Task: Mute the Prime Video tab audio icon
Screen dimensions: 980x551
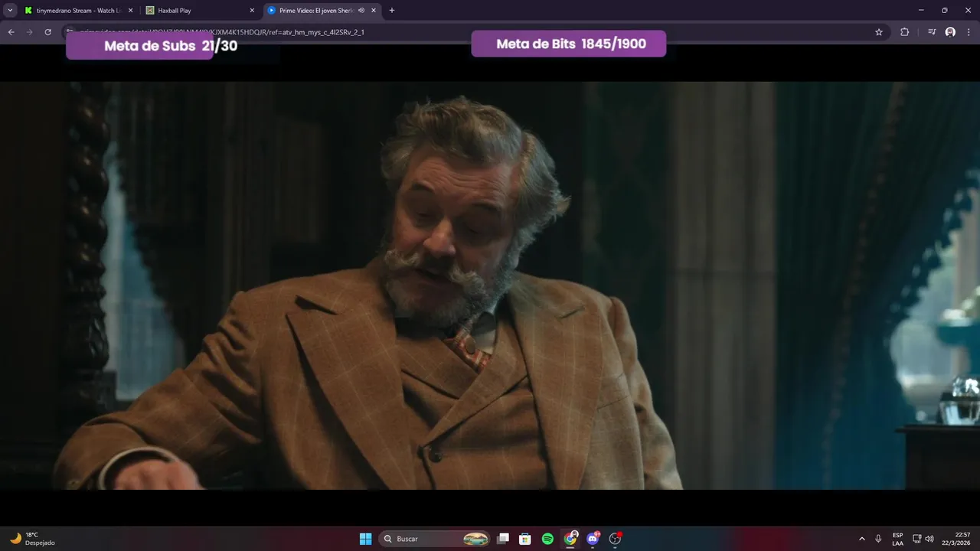Action: [361, 11]
